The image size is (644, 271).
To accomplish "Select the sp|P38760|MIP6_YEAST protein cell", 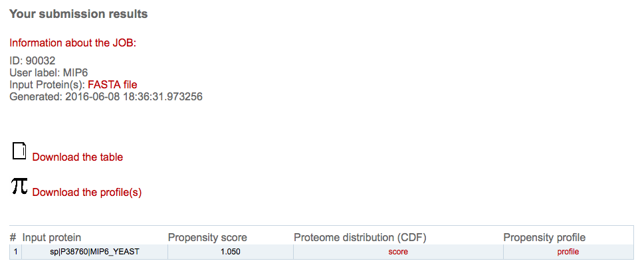I will coord(94,252).
